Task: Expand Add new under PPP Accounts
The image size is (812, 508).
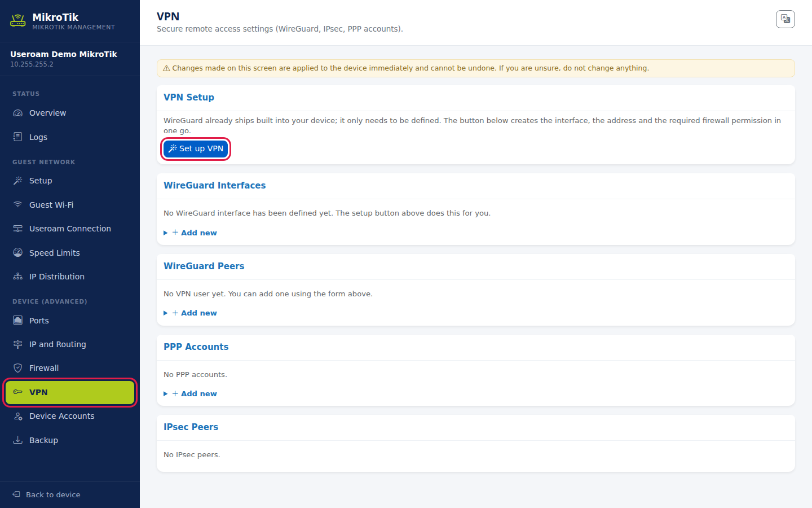Action: [x=191, y=393]
